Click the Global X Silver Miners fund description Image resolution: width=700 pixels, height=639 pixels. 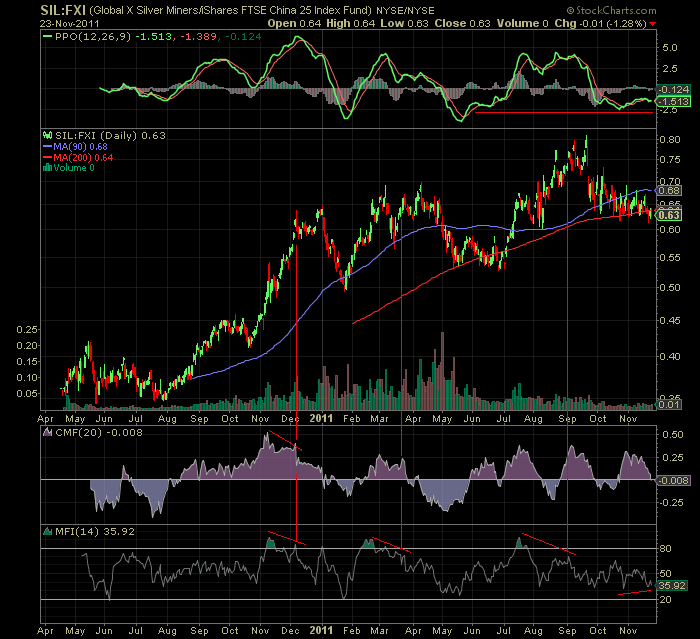pos(230,10)
